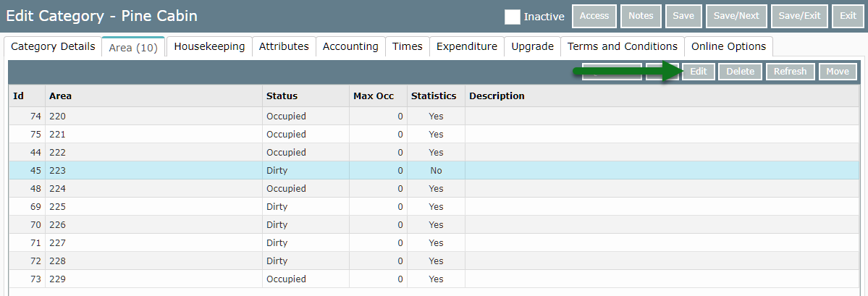The image size is (868, 296).
Task: Refresh the area list
Action: 790,72
